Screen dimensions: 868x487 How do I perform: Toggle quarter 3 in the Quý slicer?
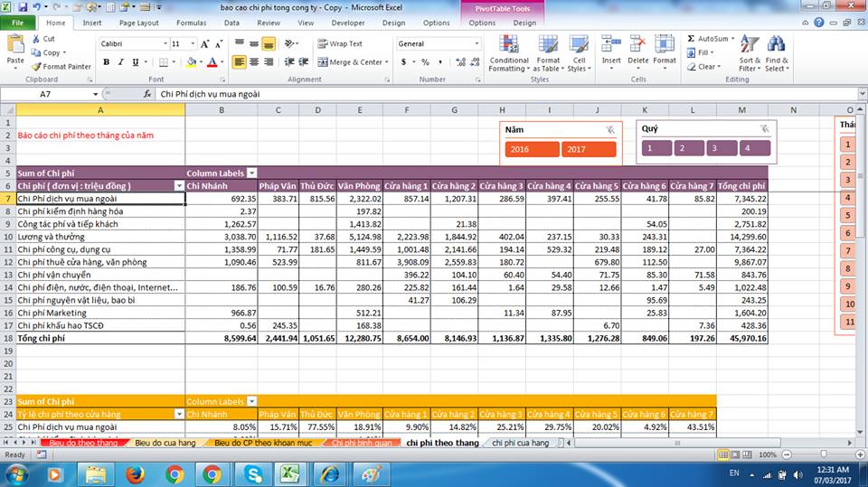tap(722, 148)
